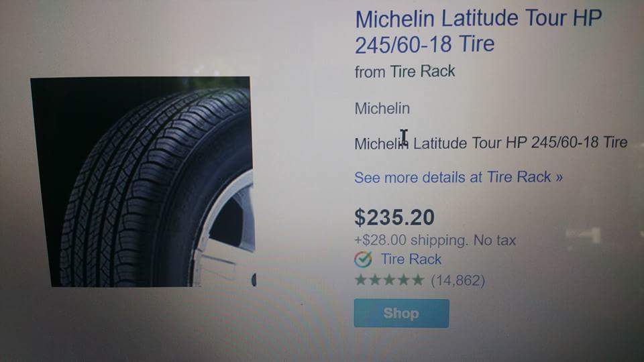Click the +$28.00 shipping text
This screenshot has width=644, height=362.
(411, 240)
